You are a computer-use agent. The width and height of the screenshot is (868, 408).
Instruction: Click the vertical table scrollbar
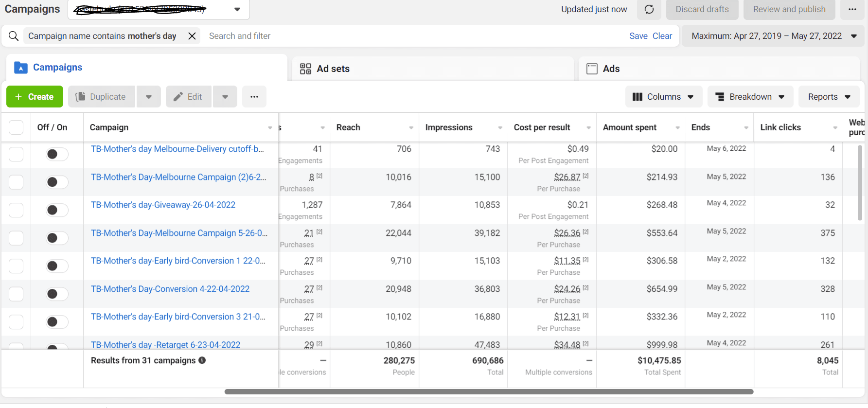point(859,183)
